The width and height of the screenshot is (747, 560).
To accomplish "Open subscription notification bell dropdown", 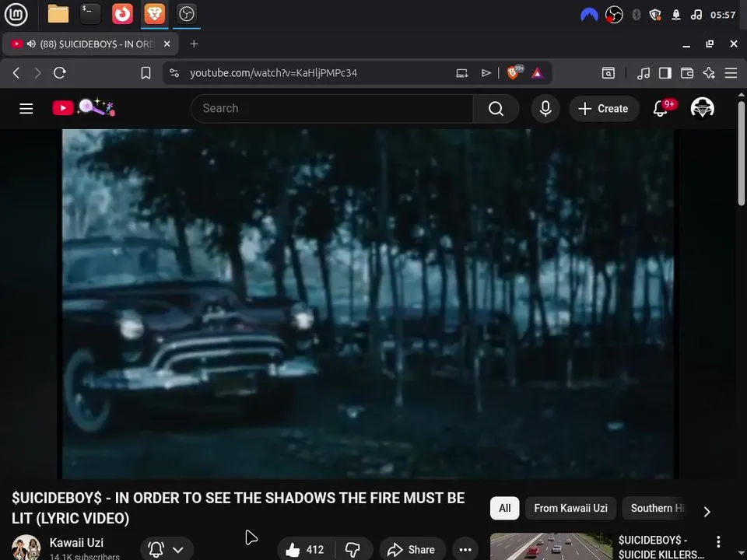I will click(x=167, y=550).
